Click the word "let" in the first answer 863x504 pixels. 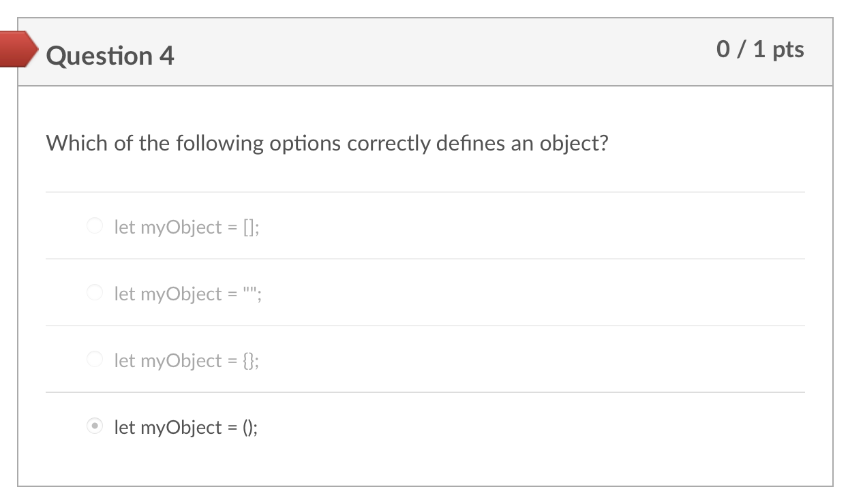pyautogui.click(x=125, y=227)
